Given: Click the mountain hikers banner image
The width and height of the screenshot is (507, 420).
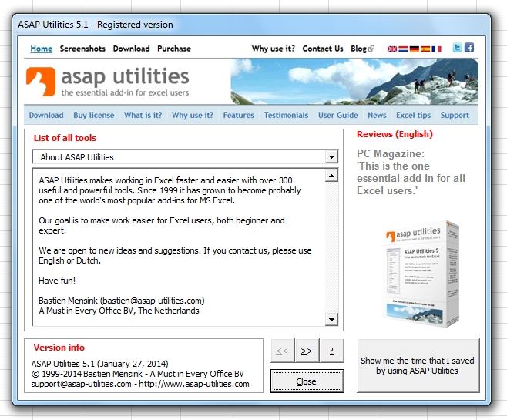Looking at the screenshot, I should pos(354,82).
